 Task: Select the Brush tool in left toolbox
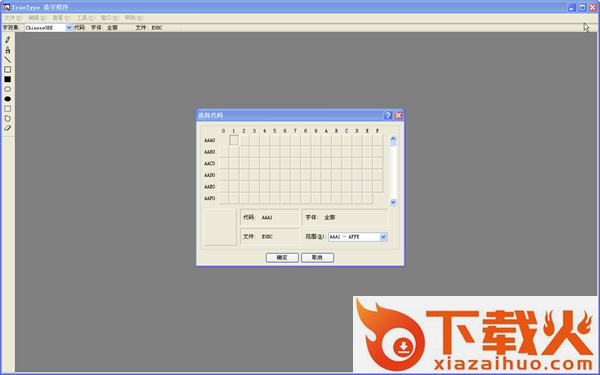tap(8, 50)
